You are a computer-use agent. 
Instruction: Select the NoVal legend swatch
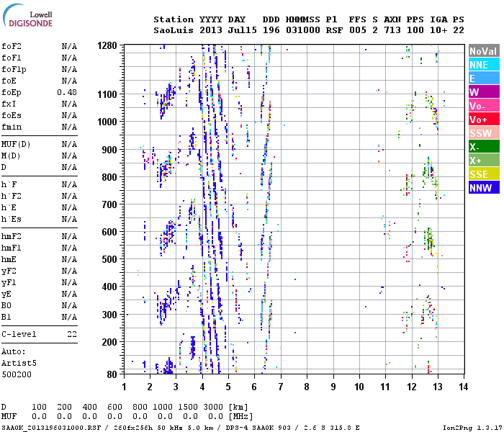(x=484, y=51)
